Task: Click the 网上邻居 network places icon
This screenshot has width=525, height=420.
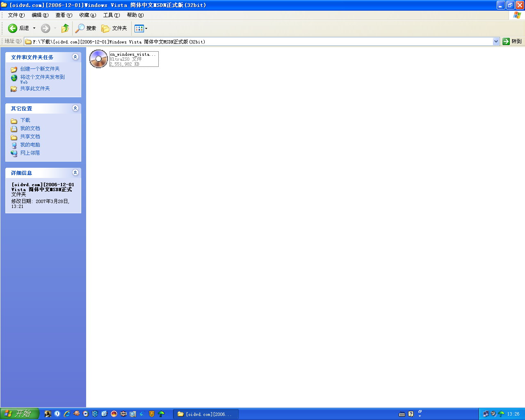Action: pos(14,153)
